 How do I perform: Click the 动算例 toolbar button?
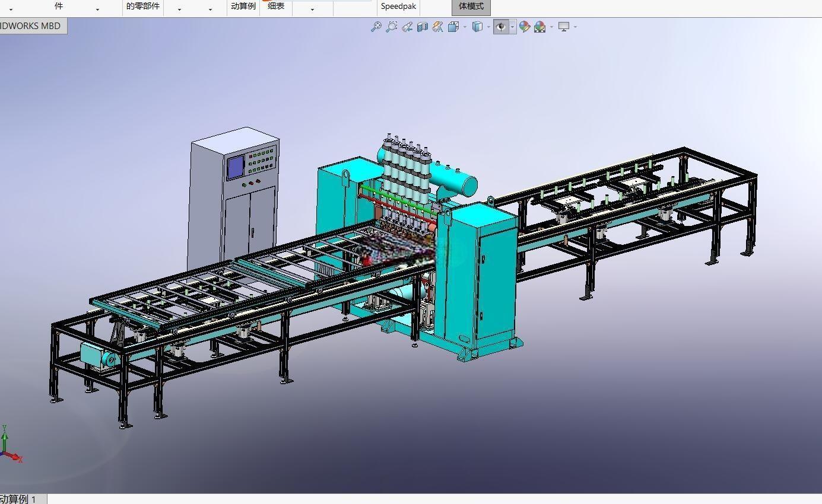click(243, 7)
